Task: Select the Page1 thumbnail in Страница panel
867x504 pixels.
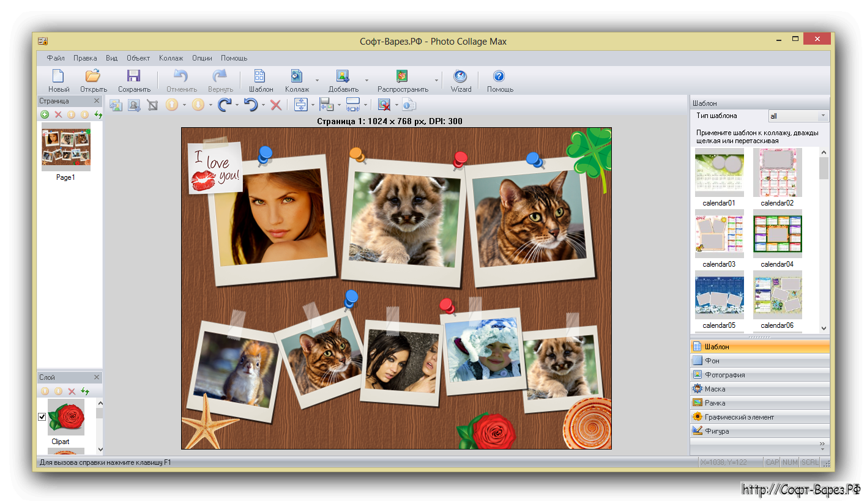Action: [65, 147]
